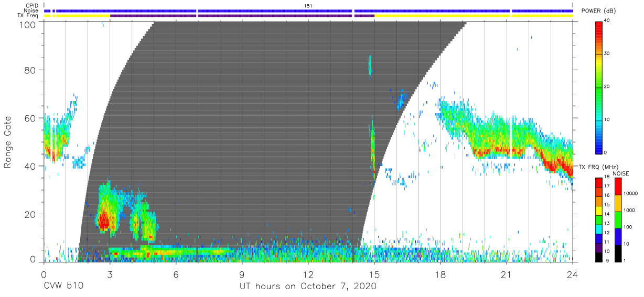
Task: Click the CPID value '151'
Action: tap(308, 6)
